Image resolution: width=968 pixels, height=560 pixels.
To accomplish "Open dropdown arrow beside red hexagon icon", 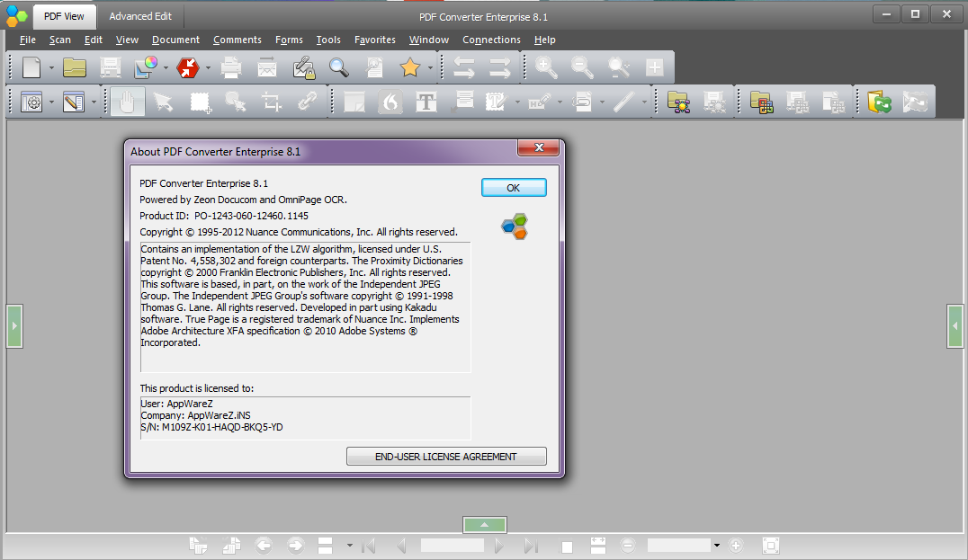I will pos(208,67).
